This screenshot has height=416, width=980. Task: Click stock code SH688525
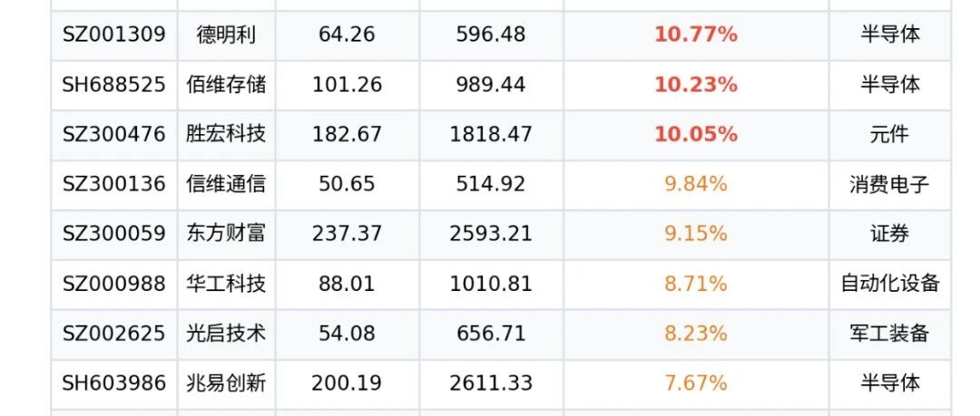(113, 84)
